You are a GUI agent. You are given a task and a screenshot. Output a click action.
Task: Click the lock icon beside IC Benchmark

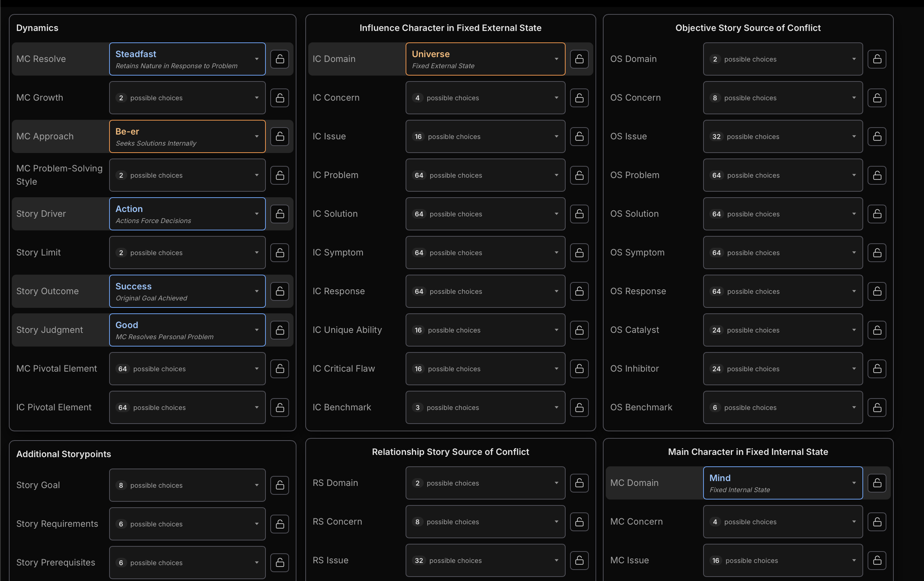pyautogui.click(x=579, y=407)
